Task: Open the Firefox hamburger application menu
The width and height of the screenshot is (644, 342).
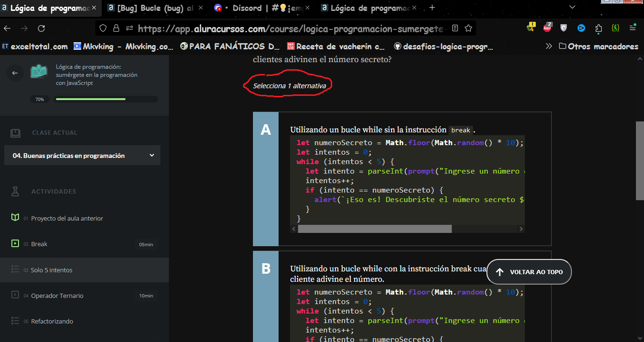Action: click(x=633, y=28)
